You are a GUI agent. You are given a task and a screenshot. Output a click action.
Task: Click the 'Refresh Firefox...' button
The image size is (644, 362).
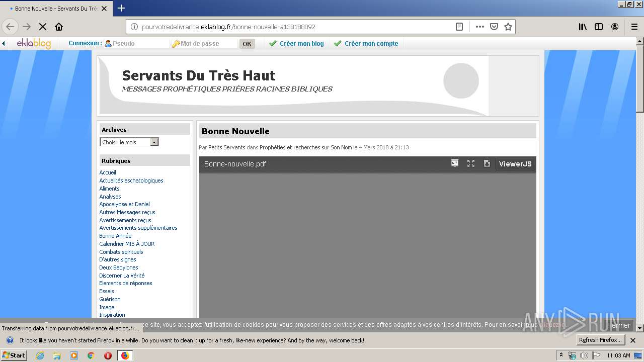click(x=601, y=340)
